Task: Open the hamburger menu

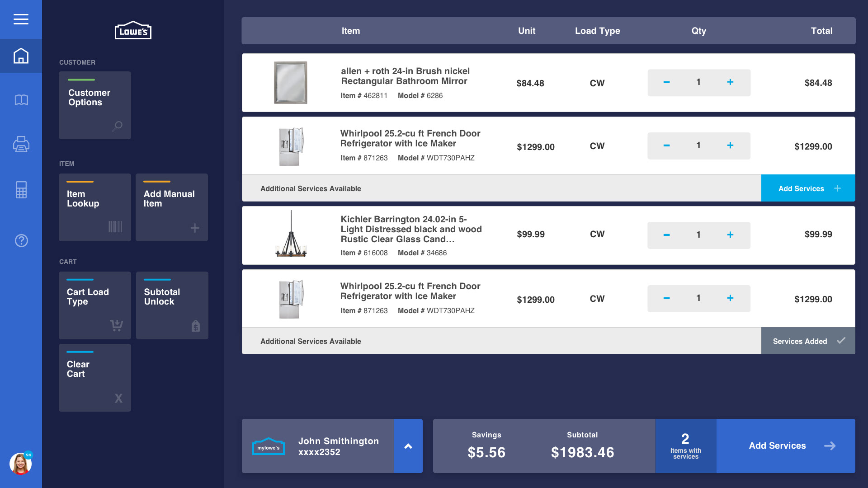Action: [x=21, y=19]
